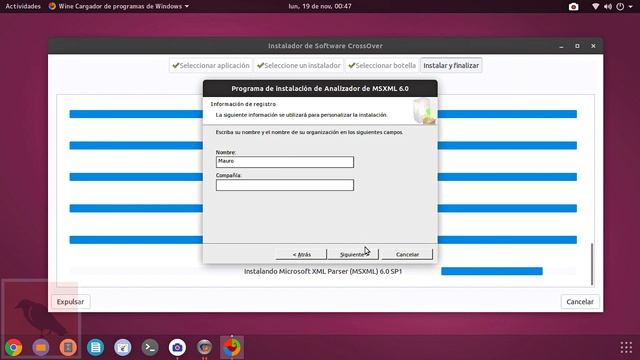640x360 pixels.
Task: Click Cancelar in the CrossOver installer window
Action: (x=580, y=302)
